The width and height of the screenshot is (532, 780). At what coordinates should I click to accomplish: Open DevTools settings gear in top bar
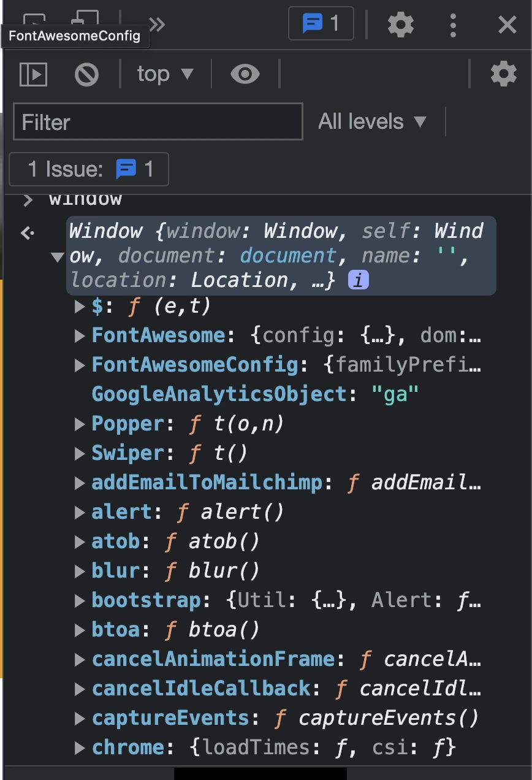(x=401, y=25)
